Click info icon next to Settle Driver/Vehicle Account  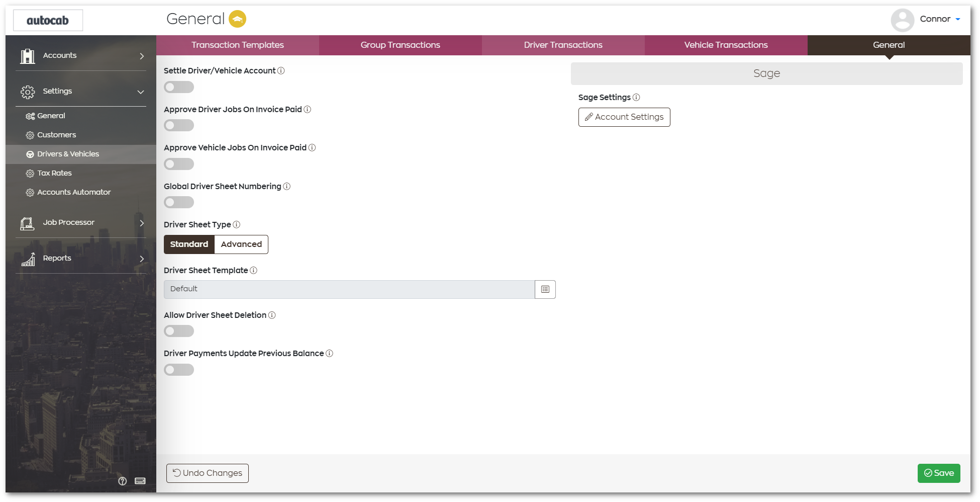coord(281,70)
